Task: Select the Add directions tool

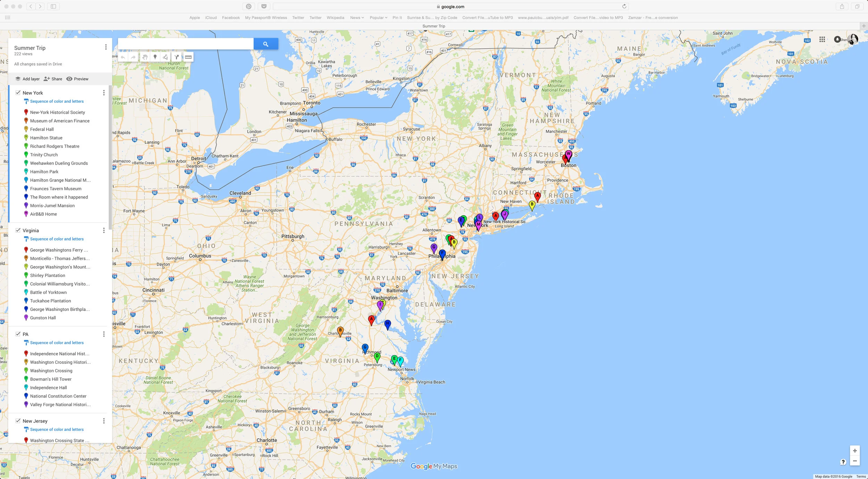Action: (177, 57)
